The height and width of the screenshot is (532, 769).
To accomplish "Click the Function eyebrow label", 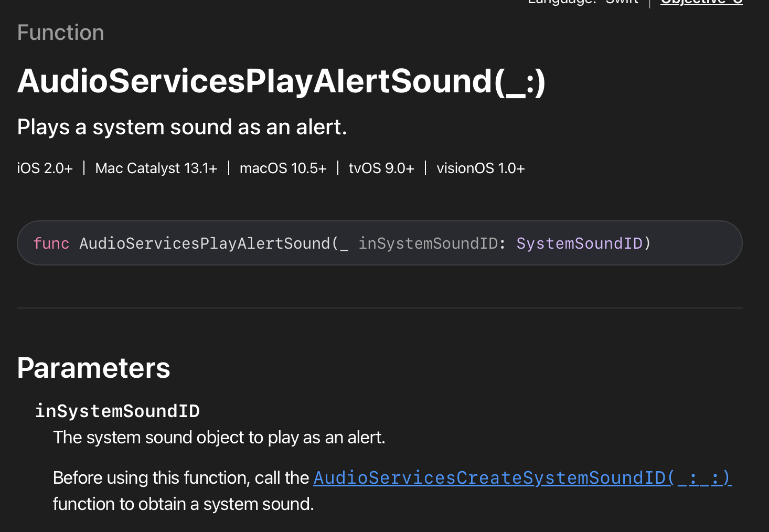I will click(60, 33).
